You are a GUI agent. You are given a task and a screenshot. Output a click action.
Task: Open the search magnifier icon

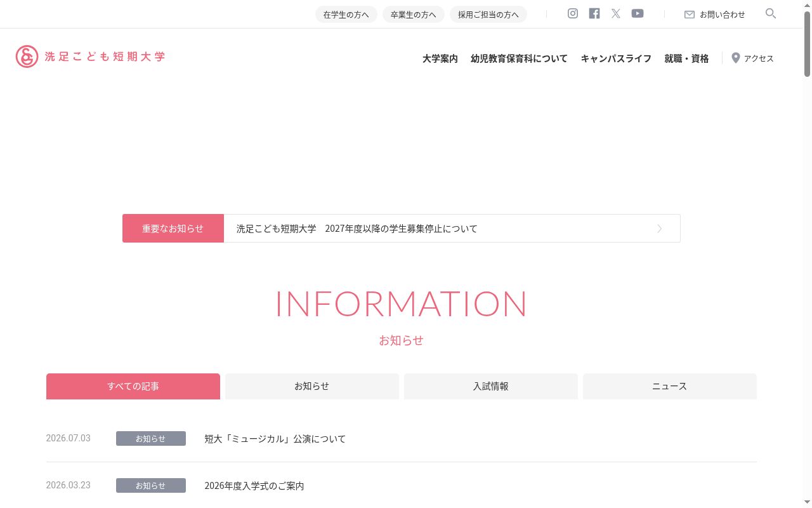[x=771, y=13]
